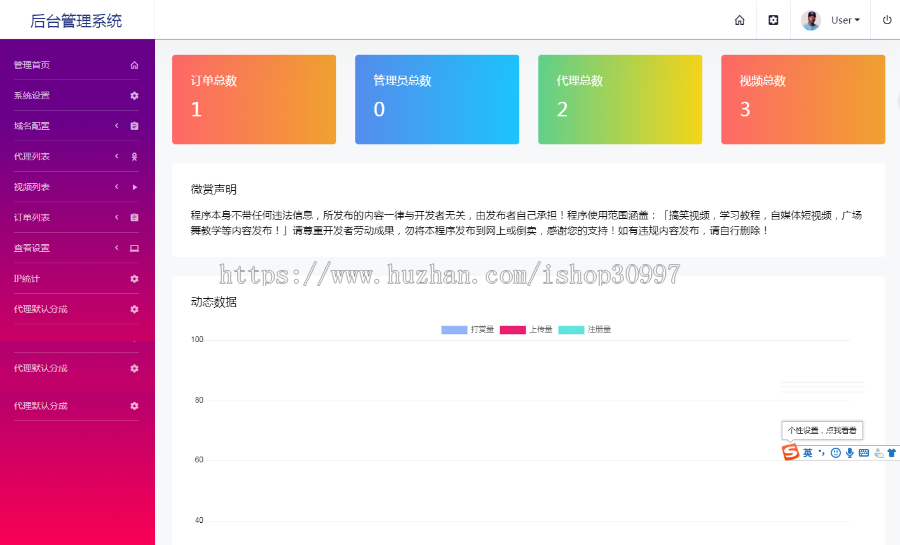This screenshot has width=900, height=545.
Task: Click the 动态数据 chart heading
Action: [214, 302]
